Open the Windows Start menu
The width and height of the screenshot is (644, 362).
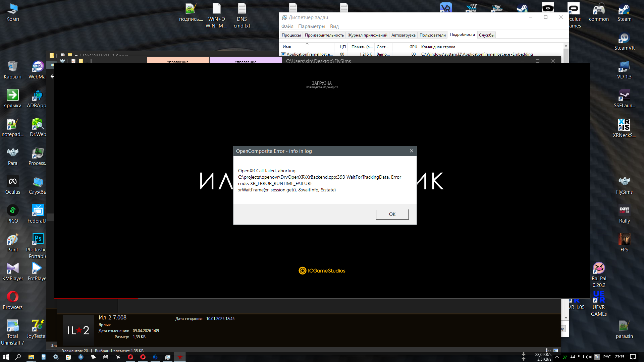[6, 357]
